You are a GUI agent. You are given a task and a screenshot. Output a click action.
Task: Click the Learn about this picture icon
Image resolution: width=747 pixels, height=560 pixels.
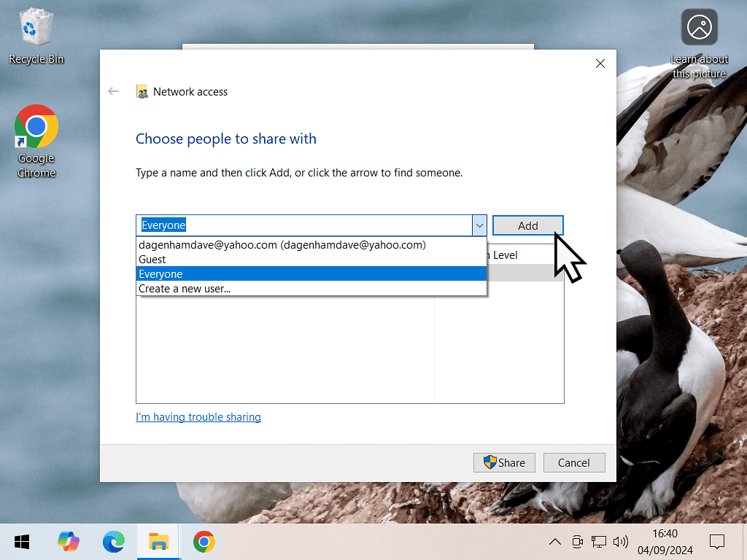[699, 29]
